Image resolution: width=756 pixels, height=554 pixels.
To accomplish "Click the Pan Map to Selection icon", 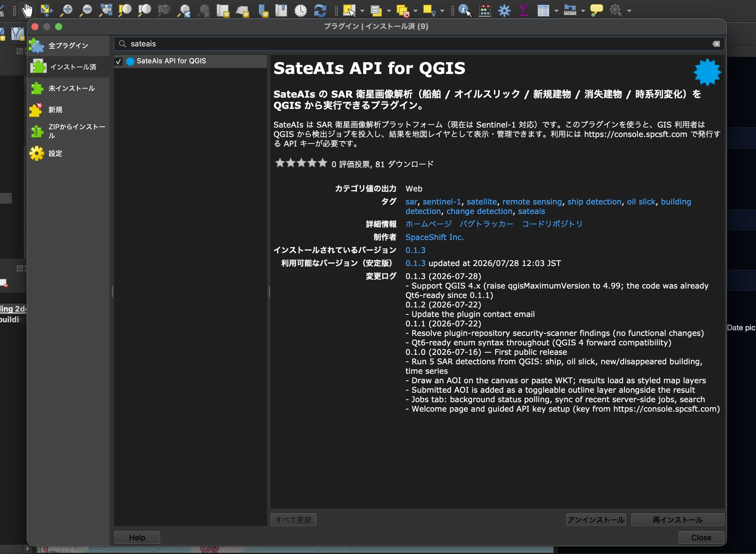I will coord(46,10).
